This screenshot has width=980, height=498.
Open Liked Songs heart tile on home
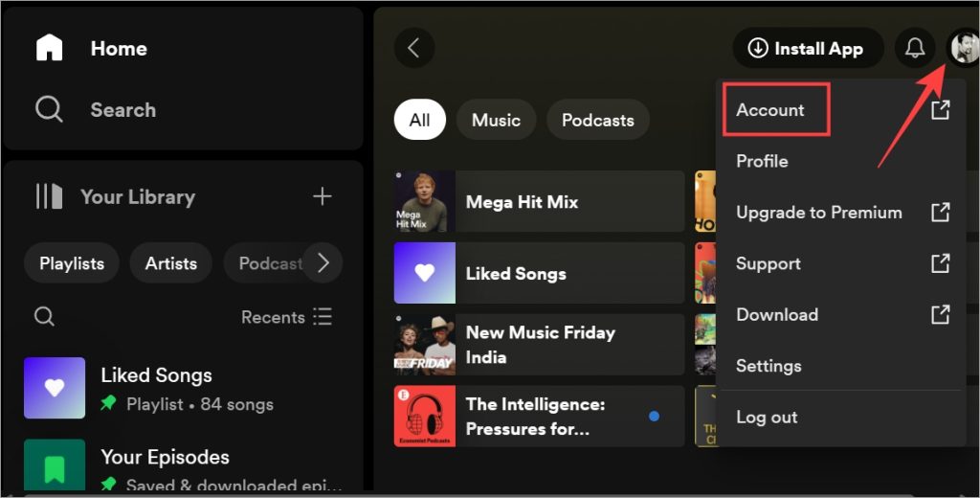(x=424, y=273)
